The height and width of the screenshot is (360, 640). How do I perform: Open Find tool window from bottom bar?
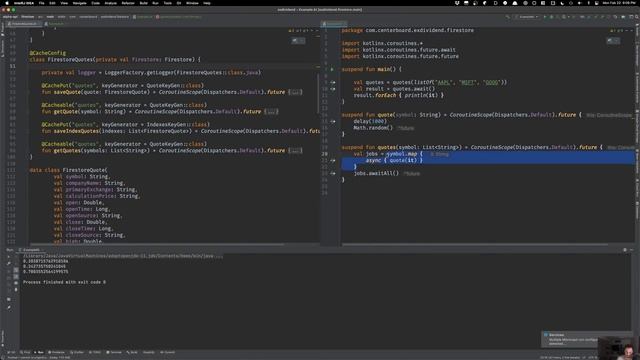pos(25,352)
